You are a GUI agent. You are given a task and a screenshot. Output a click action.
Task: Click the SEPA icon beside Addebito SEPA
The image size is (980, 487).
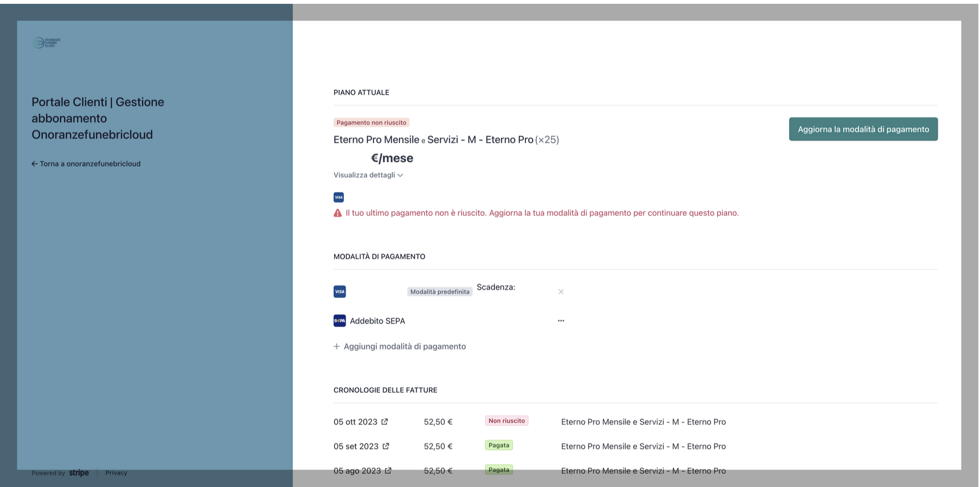tap(340, 321)
